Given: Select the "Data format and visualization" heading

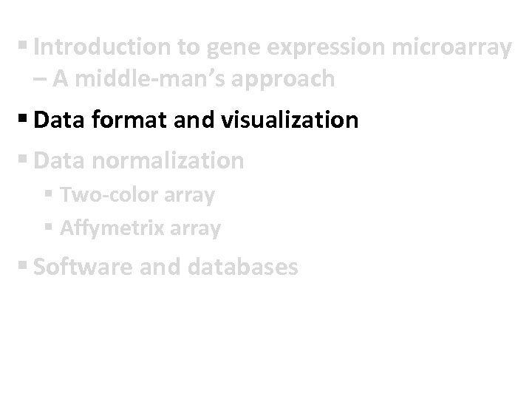Looking at the screenshot, I should point(196,119).
